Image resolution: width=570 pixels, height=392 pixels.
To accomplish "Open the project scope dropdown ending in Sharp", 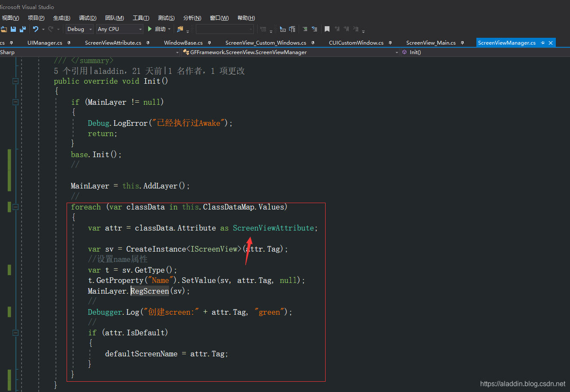I will point(90,52).
